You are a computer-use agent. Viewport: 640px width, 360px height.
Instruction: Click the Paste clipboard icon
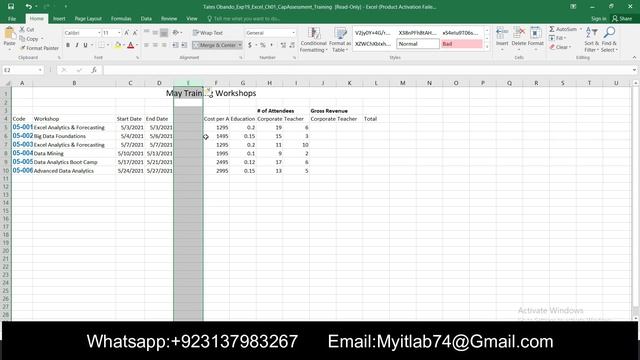[9, 33]
